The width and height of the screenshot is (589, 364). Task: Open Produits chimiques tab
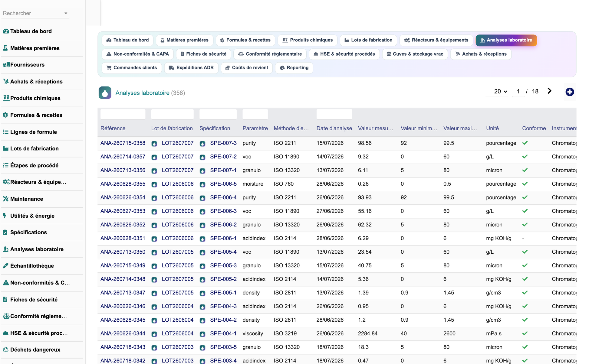tap(308, 40)
